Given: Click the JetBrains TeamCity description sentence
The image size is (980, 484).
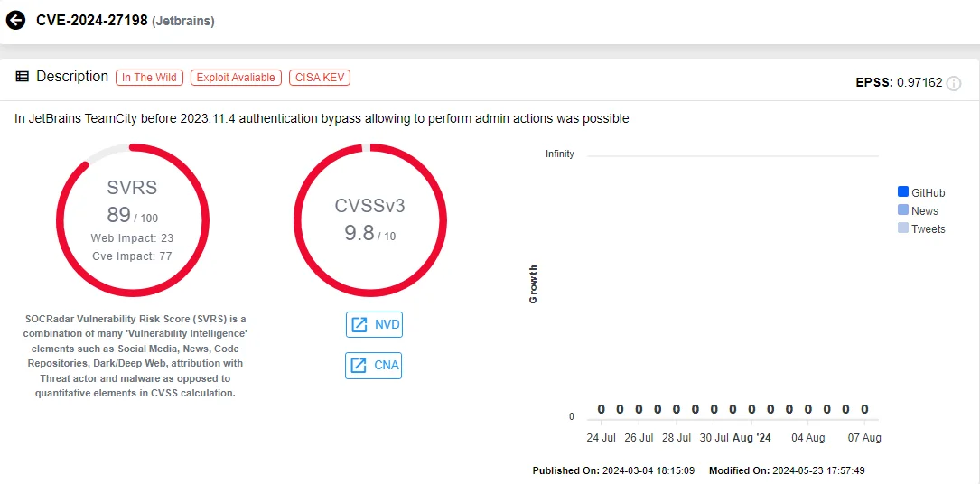Looking at the screenshot, I should click(322, 118).
